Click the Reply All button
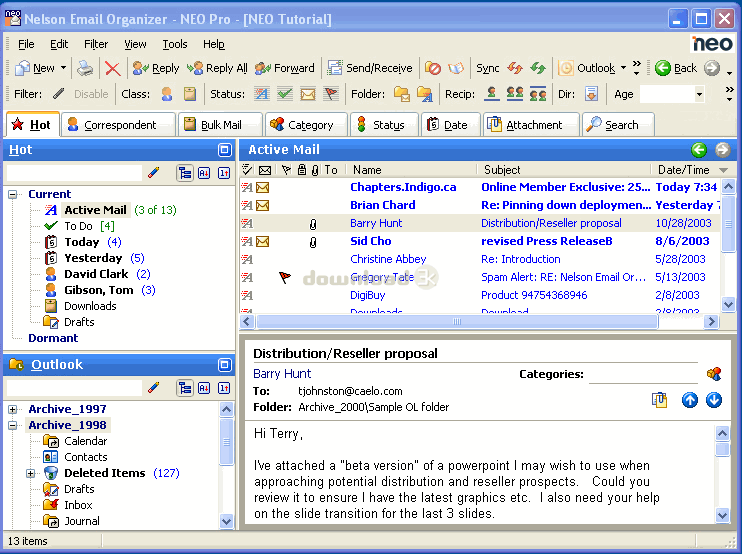Screen dimensions: 742x554 coord(217,68)
